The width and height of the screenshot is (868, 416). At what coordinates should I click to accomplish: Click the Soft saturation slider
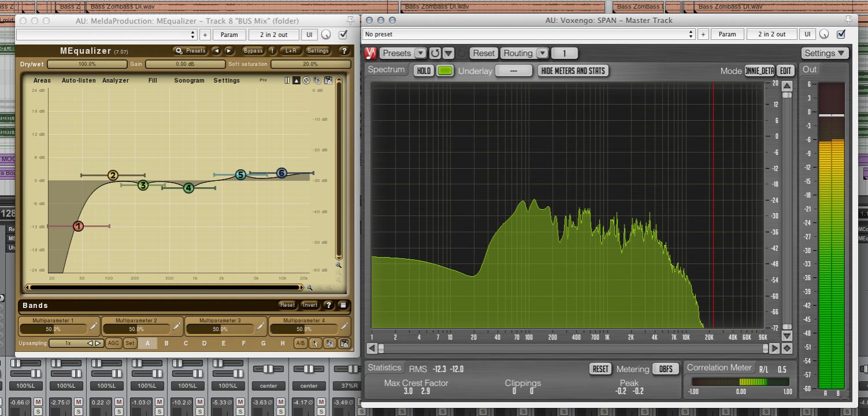click(310, 64)
